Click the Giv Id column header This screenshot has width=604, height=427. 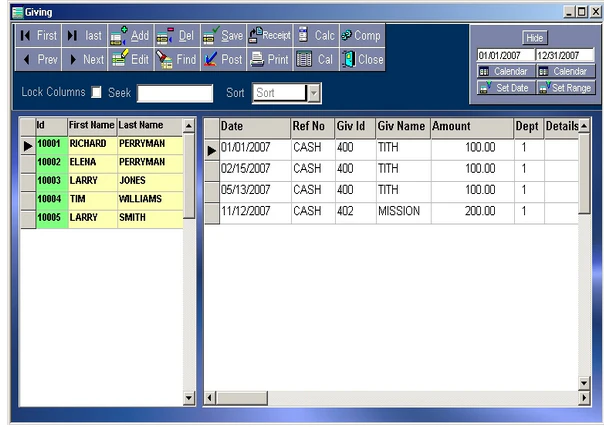click(x=355, y=128)
